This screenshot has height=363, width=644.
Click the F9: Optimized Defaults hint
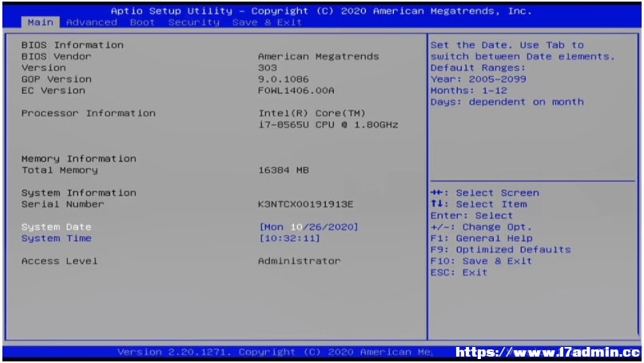pyautogui.click(x=501, y=249)
